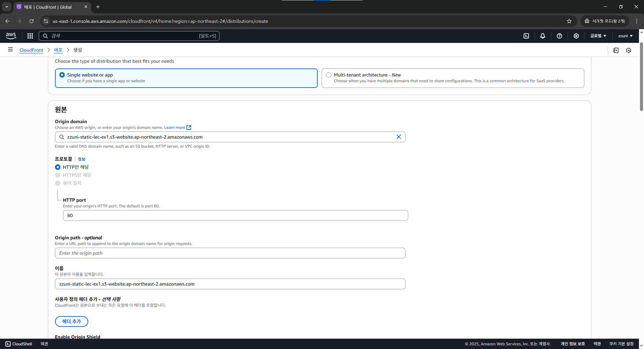Open 의견 feedback in the footer
Image resolution: width=644 pixels, height=349 pixels.
[44, 344]
